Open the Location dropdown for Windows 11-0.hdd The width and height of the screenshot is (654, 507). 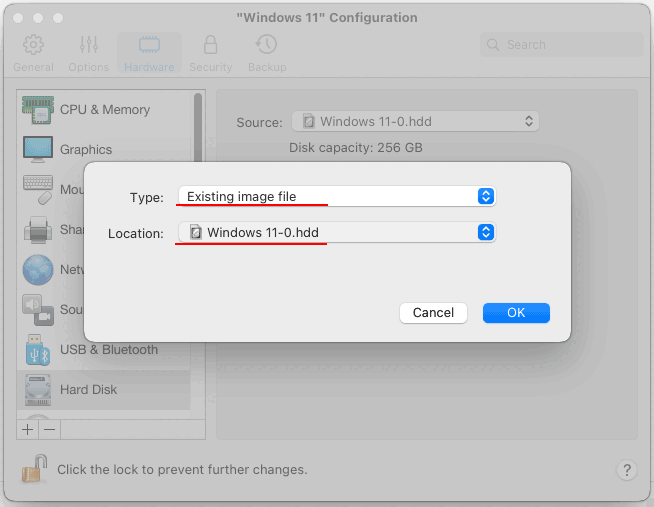tap(337, 232)
